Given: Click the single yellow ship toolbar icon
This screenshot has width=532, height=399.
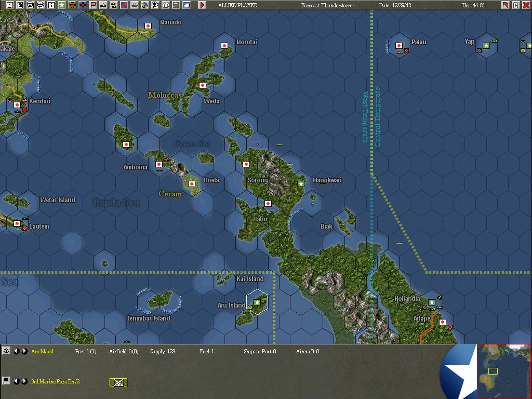Looking at the screenshot, I should pos(103,5).
